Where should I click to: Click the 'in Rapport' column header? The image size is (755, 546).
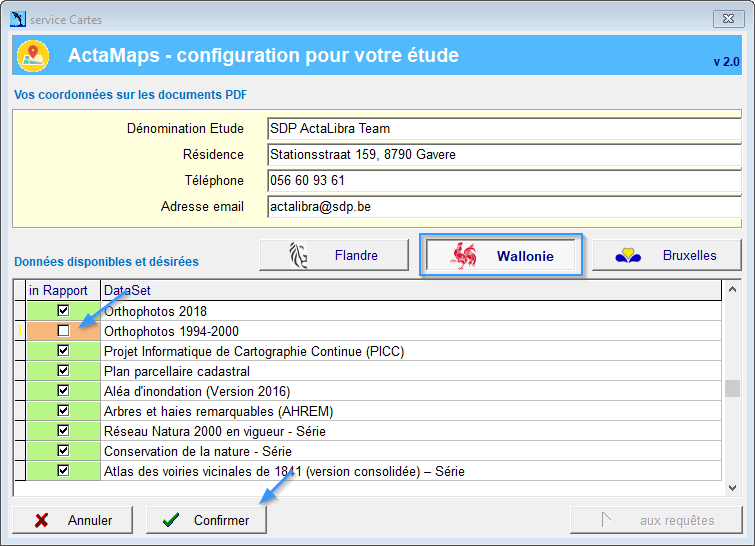(x=63, y=290)
